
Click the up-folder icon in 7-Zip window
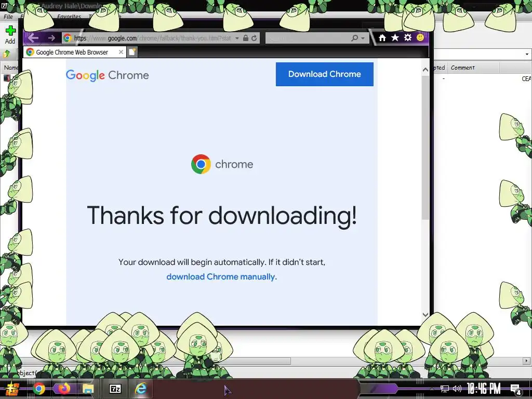click(7, 54)
